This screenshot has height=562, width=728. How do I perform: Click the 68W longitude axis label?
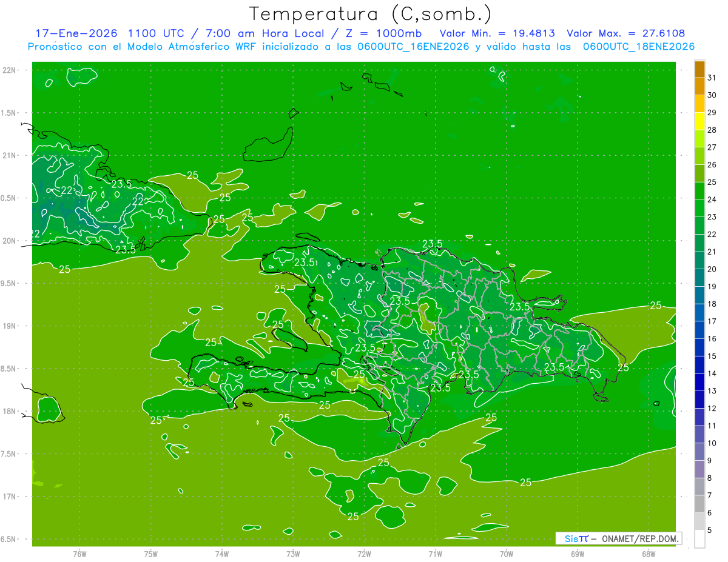pyautogui.click(x=648, y=554)
